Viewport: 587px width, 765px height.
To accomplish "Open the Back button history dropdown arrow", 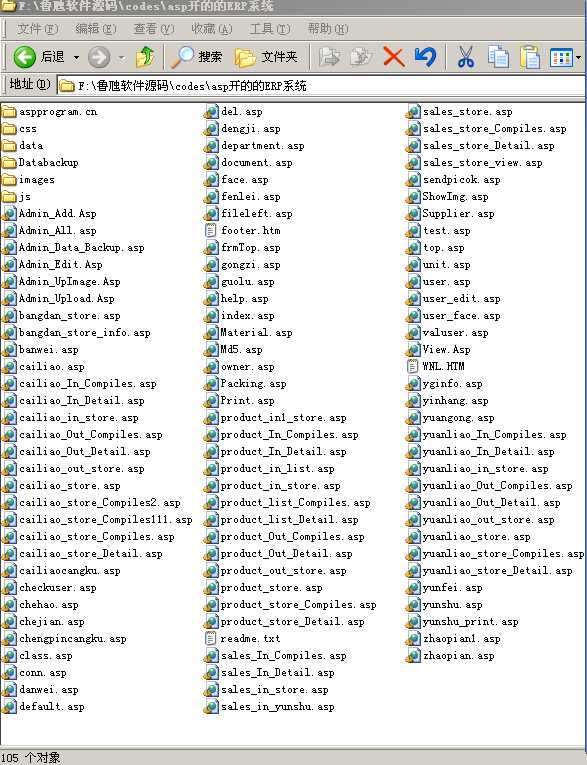I will tap(76, 58).
